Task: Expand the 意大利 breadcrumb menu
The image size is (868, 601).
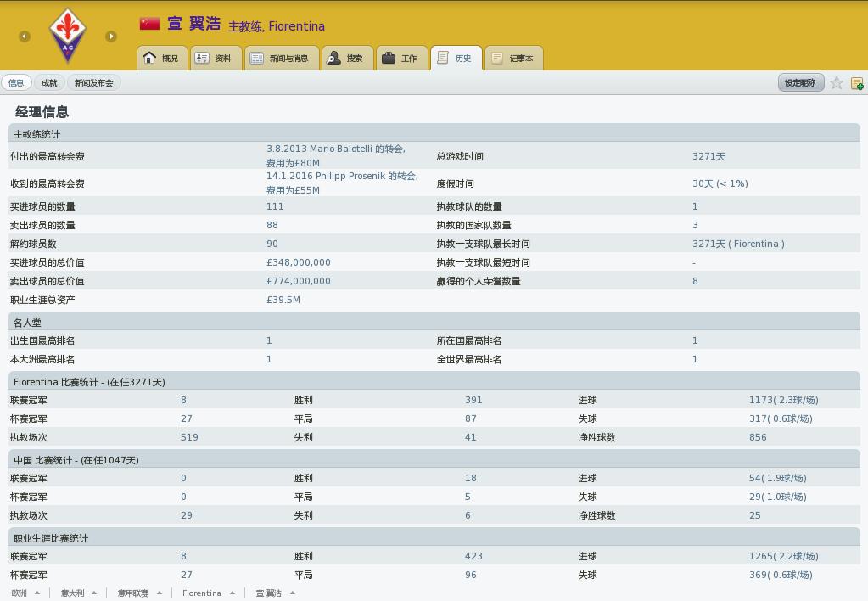Action: coord(78,593)
